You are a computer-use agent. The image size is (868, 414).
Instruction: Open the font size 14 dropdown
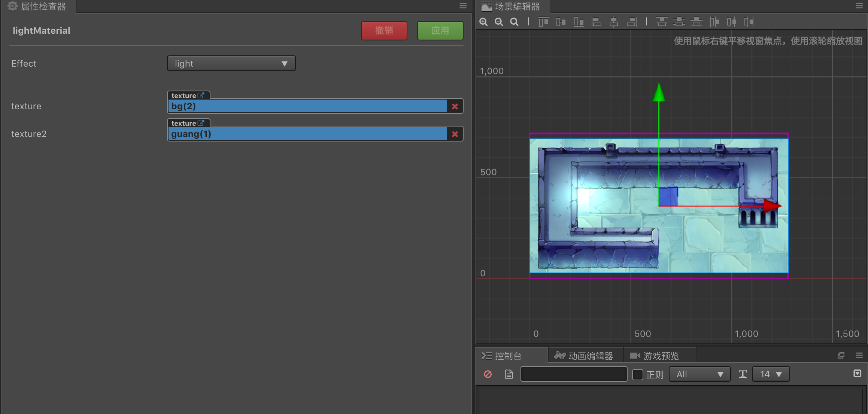pyautogui.click(x=770, y=374)
